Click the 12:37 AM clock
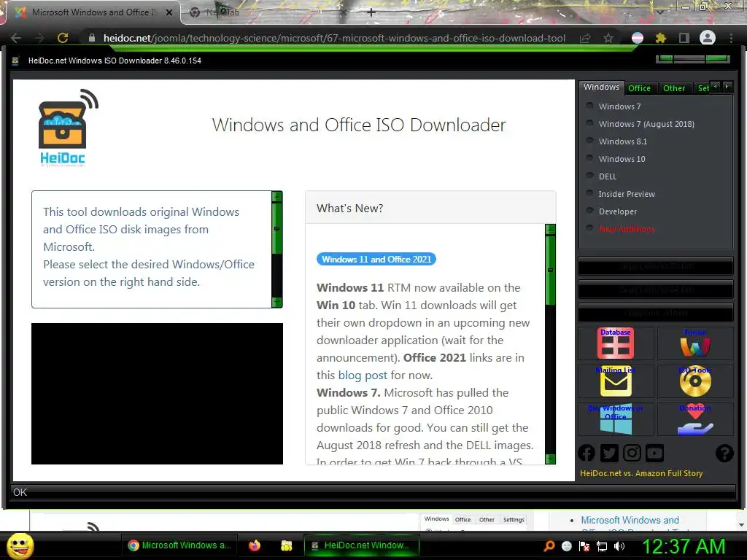The image size is (747, 560). pyautogui.click(x=684, y=546)
